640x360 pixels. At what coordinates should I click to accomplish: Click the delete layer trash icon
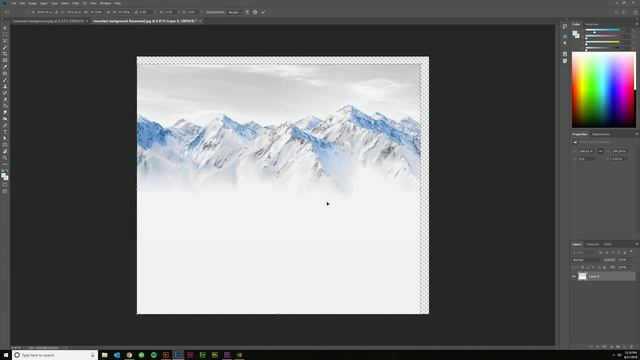tap(632, 347)
